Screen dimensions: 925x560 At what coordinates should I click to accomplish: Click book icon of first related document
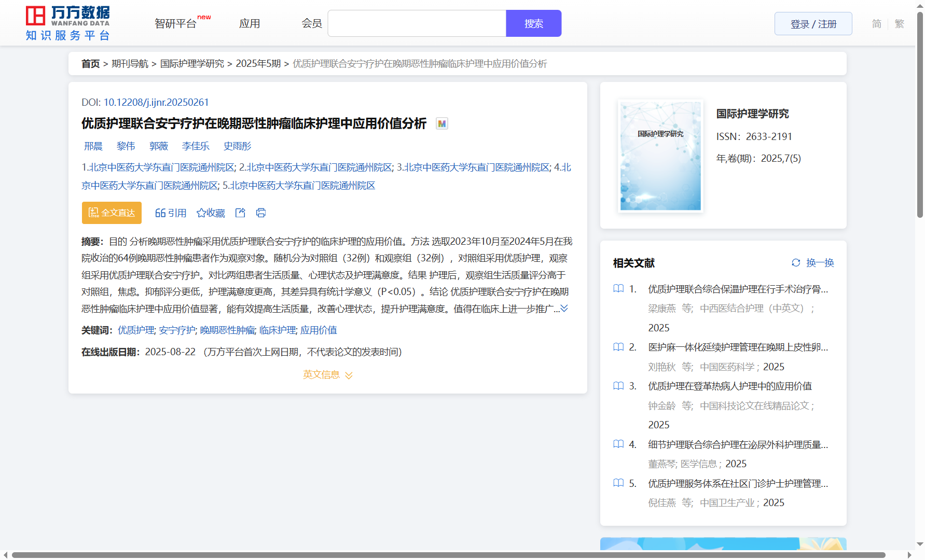tap(618, 289)
